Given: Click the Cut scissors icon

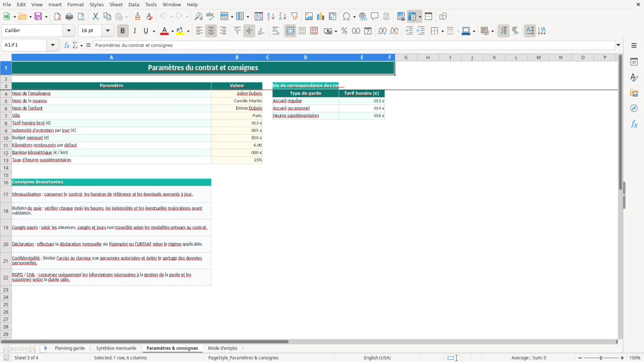Looking at the screenshot, I should (x=96, y=17).
